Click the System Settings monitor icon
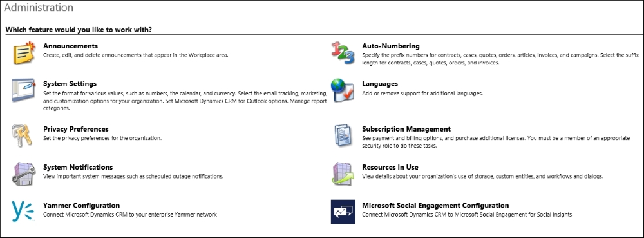The height and width of the screenshot is (238, 644). [x=23, y=90]
